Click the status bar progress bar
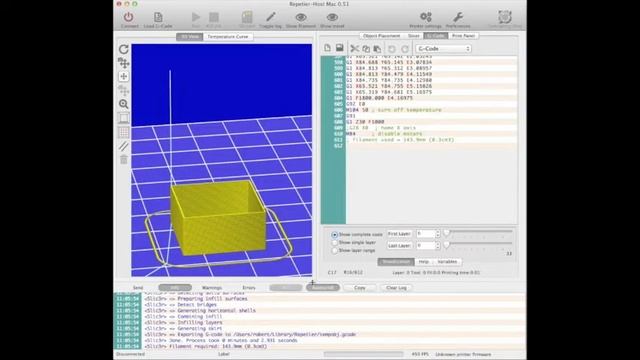640x360 pixels. coord(363,354)
